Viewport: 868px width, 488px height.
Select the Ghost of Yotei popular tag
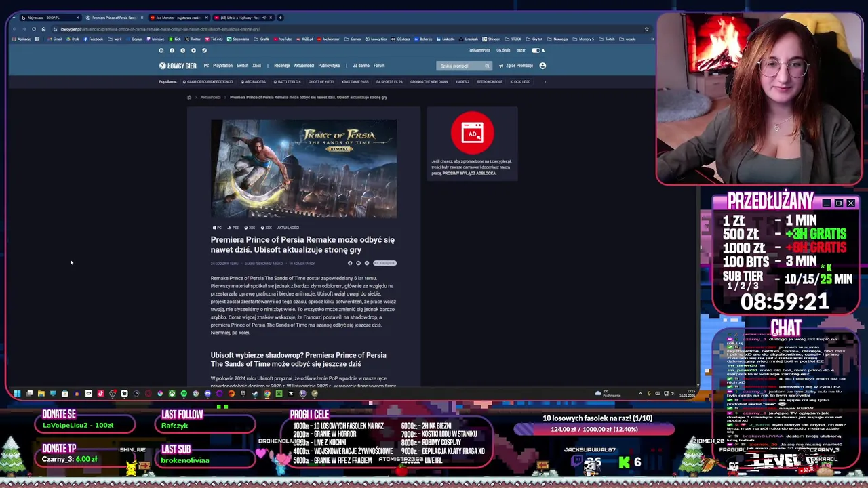[321, 82]
